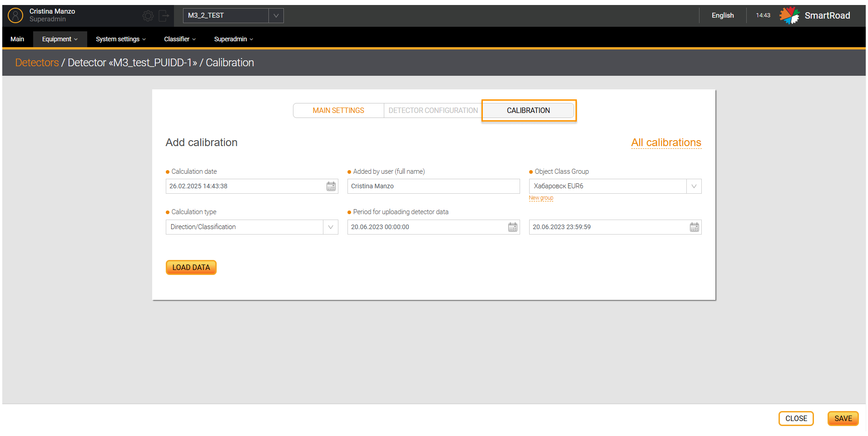Click the New group link
The height and width of the screenshot is (436, 868).
[x=541, y=198]
